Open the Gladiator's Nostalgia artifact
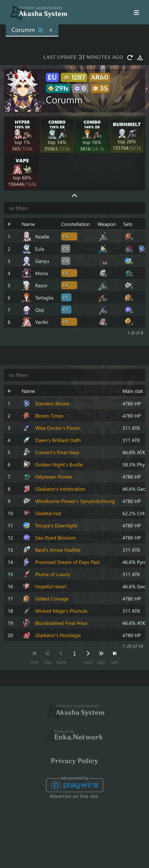149x868 pixels. 58,635
